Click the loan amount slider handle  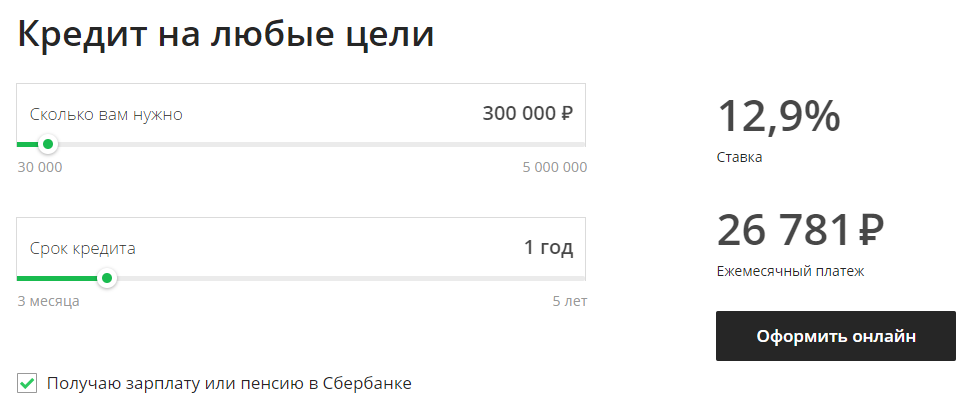coord(47,144)
